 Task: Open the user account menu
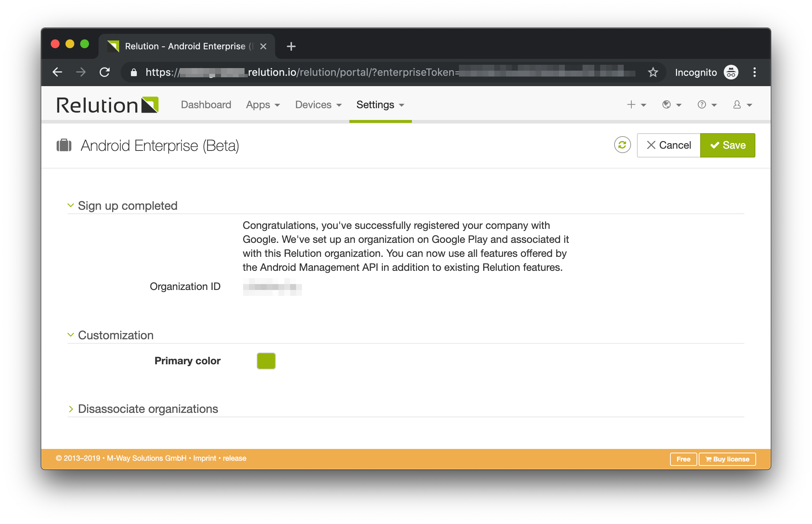742,105
